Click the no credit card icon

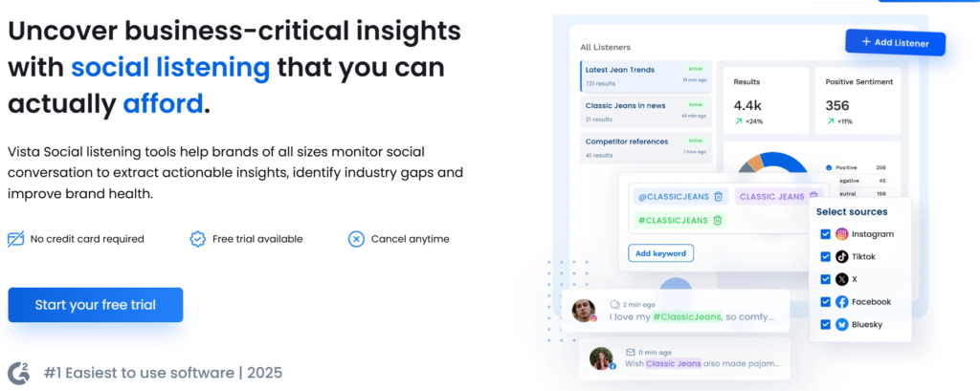point(15,239)
